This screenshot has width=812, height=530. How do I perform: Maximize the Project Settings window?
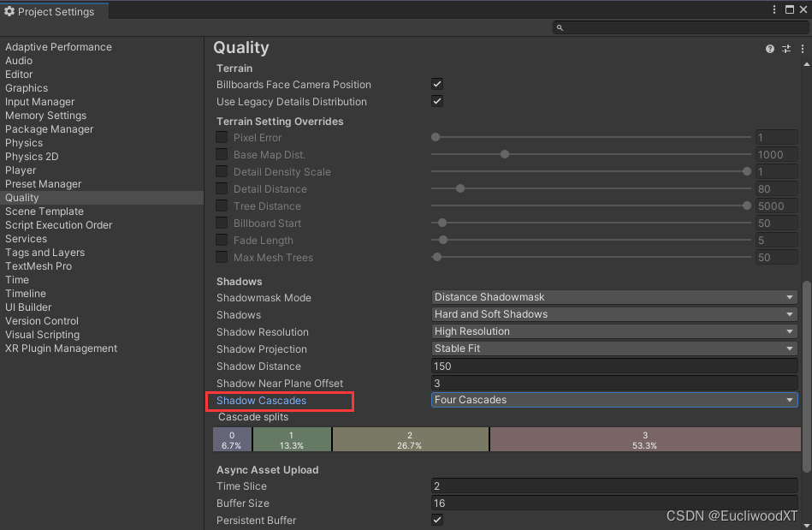(789, 9)
